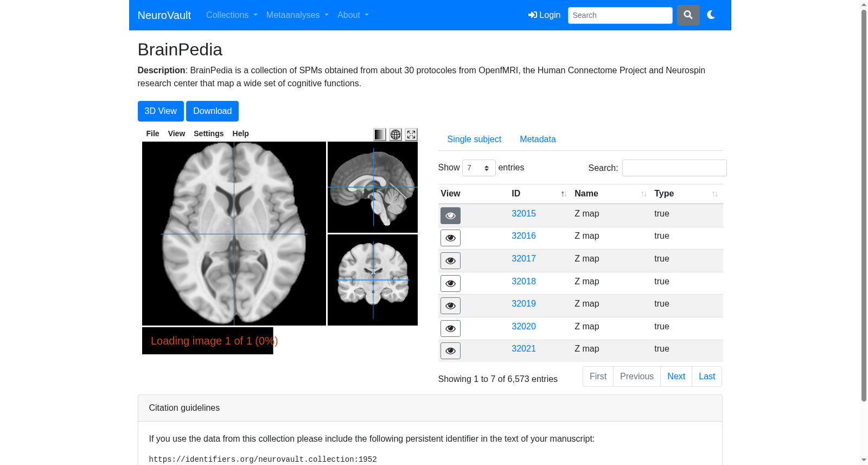This screenshot has width=868, height=465.
Task: Toggle view of image 32016
Action: pyautogui.click(x=450, y=238)
